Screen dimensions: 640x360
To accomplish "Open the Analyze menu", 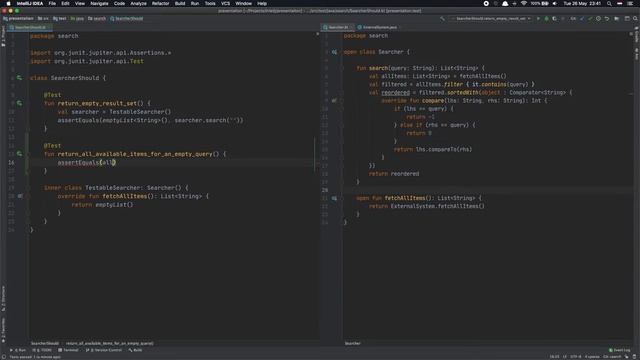I will click(x=138, y=3).
